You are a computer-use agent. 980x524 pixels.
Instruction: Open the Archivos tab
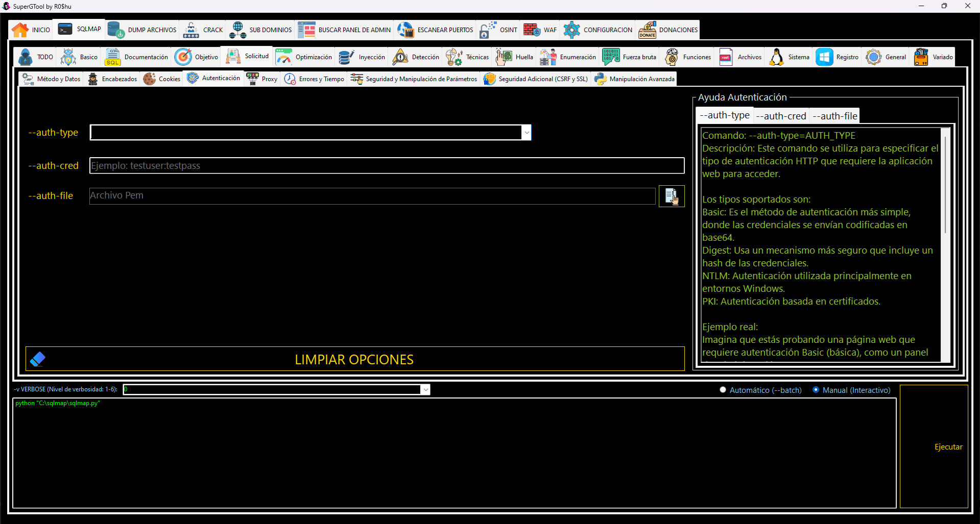tap(740, 57)
